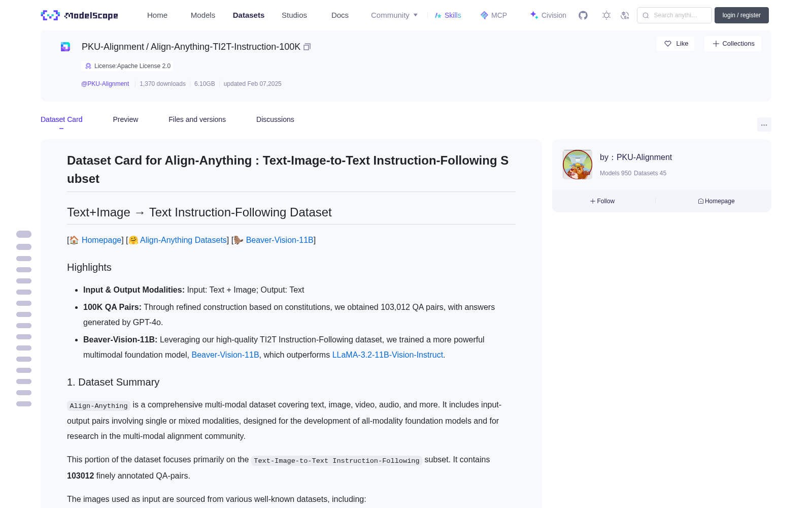
Task: Follow the PKU-Alignment organization
Action: click(602, 201)
